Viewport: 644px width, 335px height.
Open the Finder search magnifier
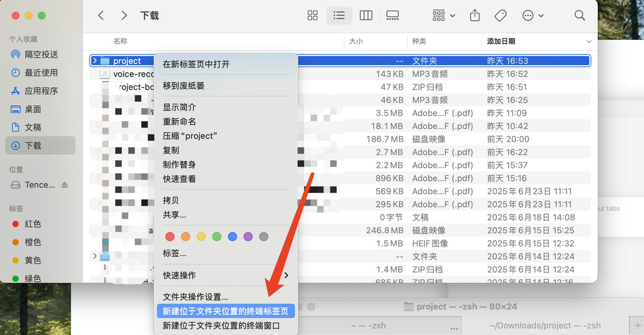580,16
